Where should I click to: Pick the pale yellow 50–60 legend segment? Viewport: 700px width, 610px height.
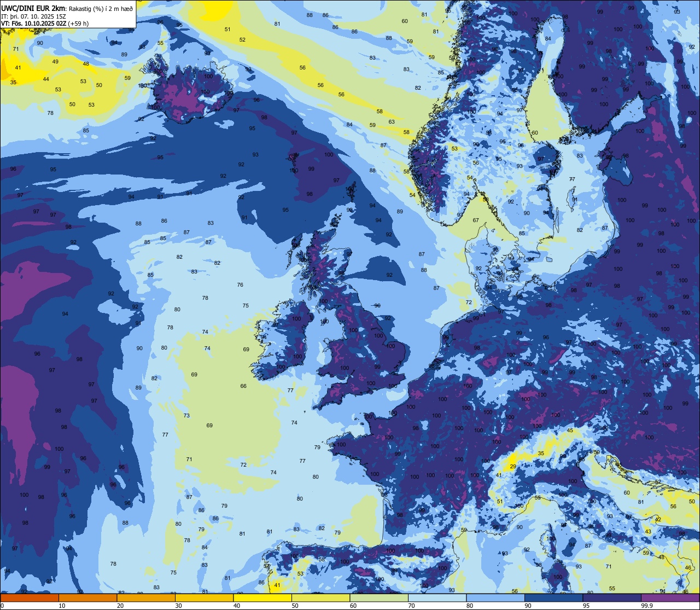coord(320,597)
